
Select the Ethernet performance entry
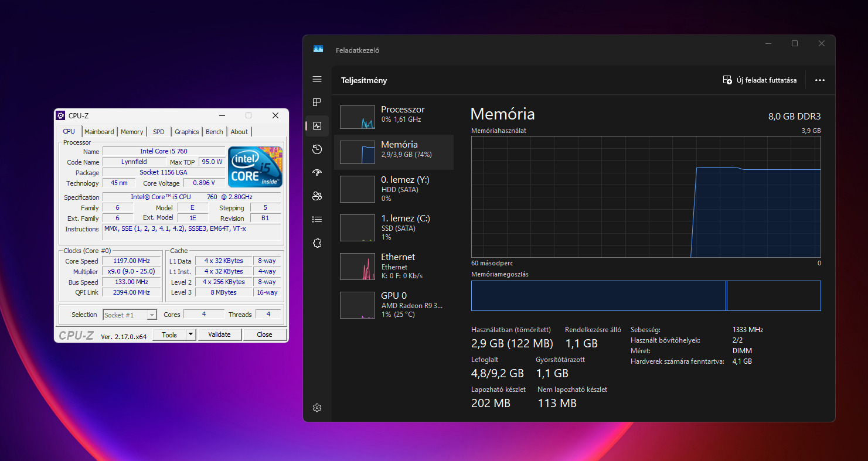[x=394, y=267]
